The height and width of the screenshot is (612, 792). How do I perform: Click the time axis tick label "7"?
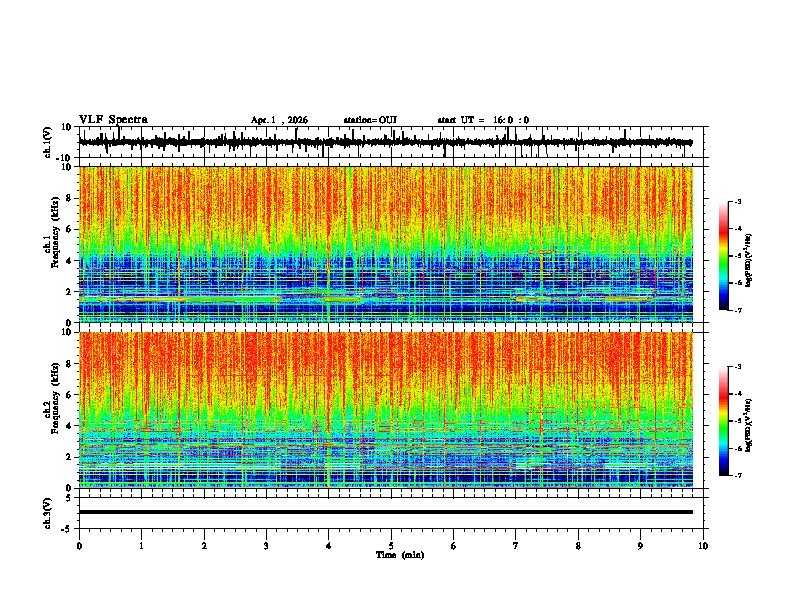pos(516,546)
